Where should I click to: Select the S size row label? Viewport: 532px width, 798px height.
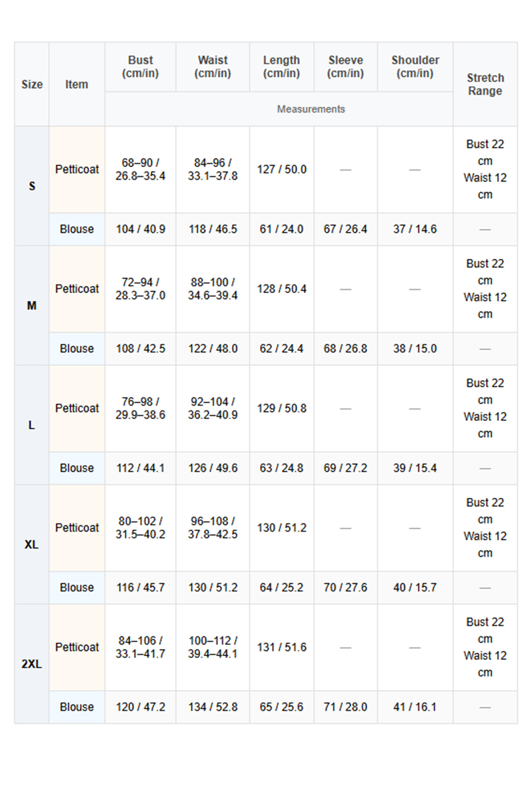[32, 186]
